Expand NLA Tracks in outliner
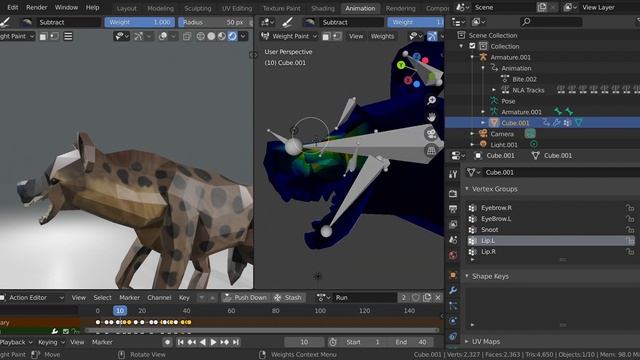The height and width of the screenshot is (360, 640). pyautogui.click(x=494, y=90)
